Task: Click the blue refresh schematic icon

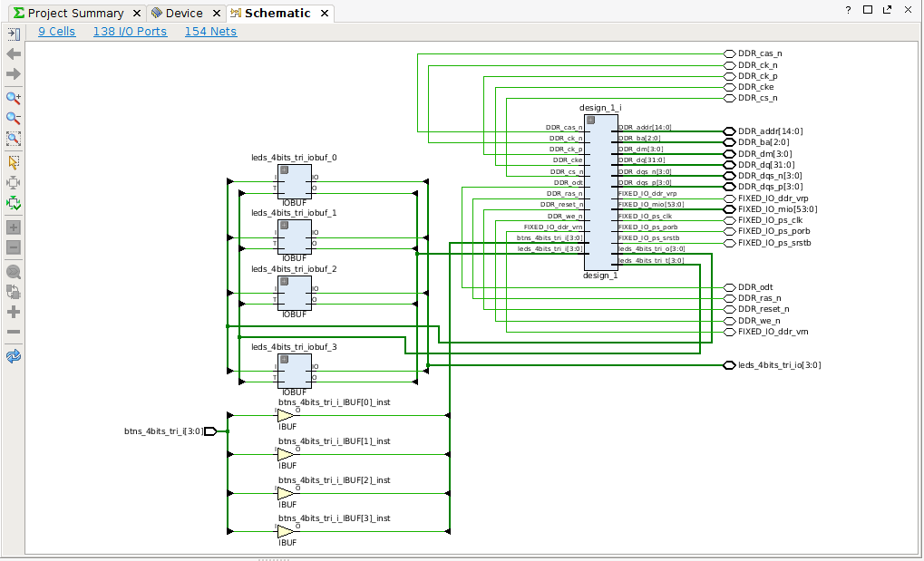Action: point(14,357)
